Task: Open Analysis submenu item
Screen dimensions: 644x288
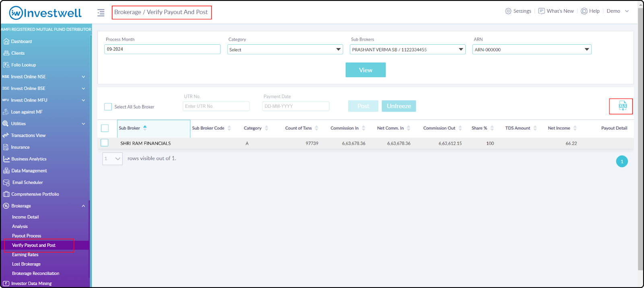Action: pos(20,226)
